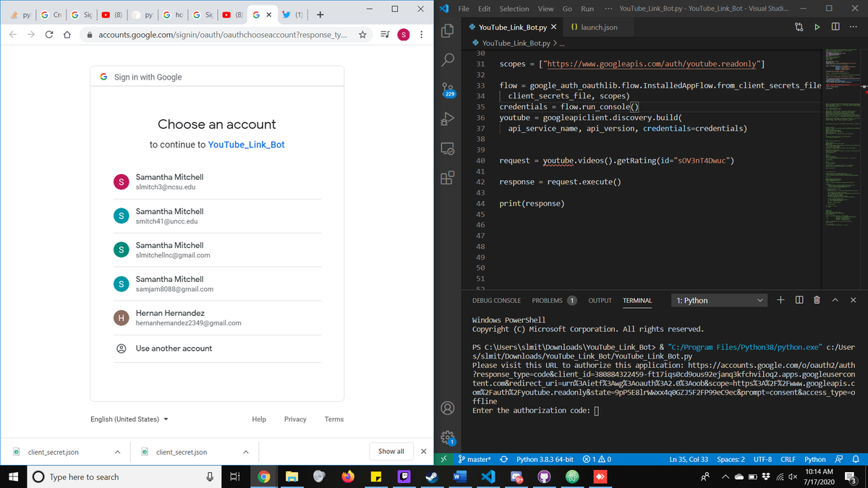Open the English (United States) language dropdown
This screenshot has width=868, height=488.
(x=129, y=419)
